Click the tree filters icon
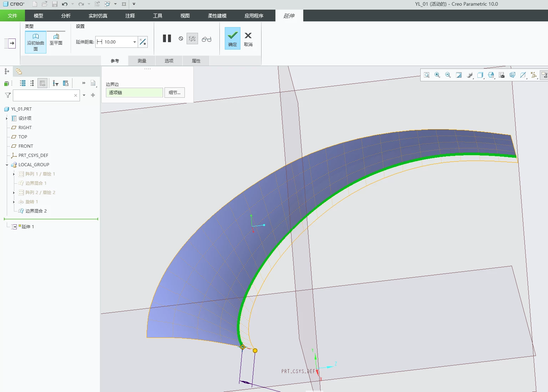 pyautogui.click(x=56, y=83)
